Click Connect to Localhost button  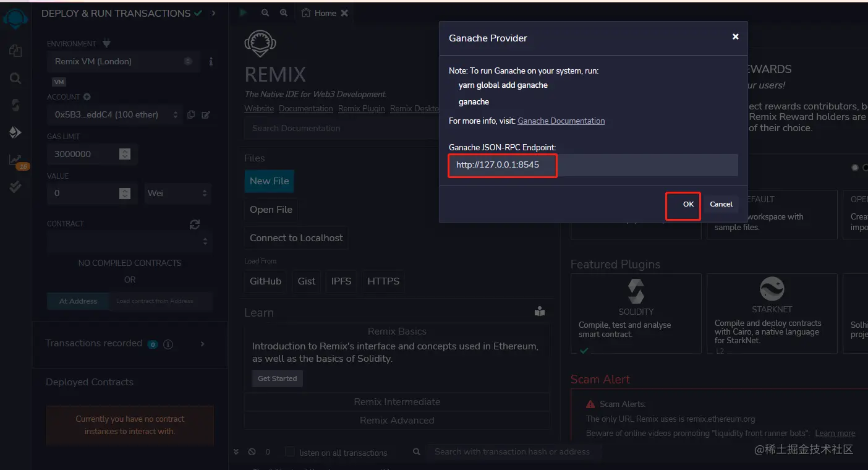point(296,238)
